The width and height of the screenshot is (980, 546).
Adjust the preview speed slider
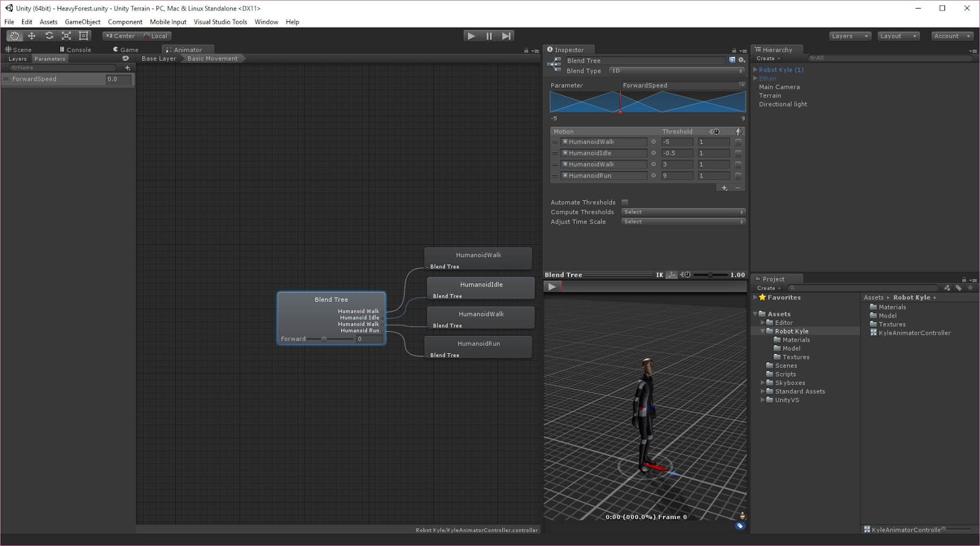pyautogui.click(x=710, y=275)
